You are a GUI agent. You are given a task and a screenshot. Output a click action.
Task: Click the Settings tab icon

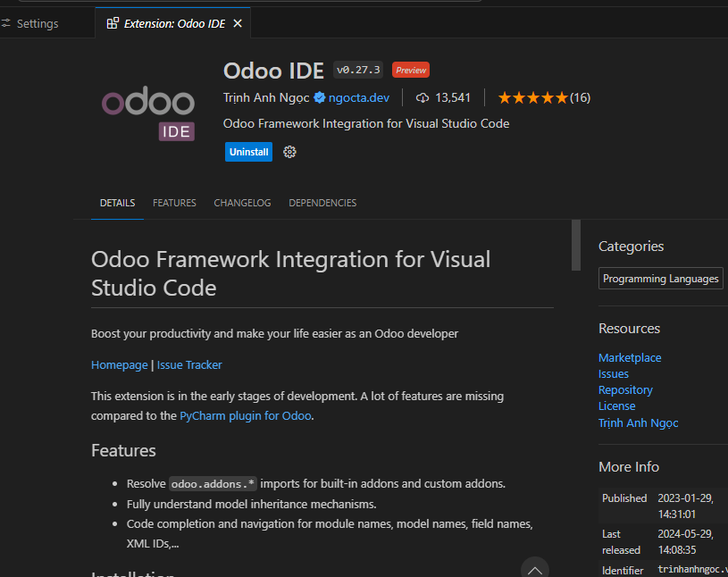[x=5, y=23]
